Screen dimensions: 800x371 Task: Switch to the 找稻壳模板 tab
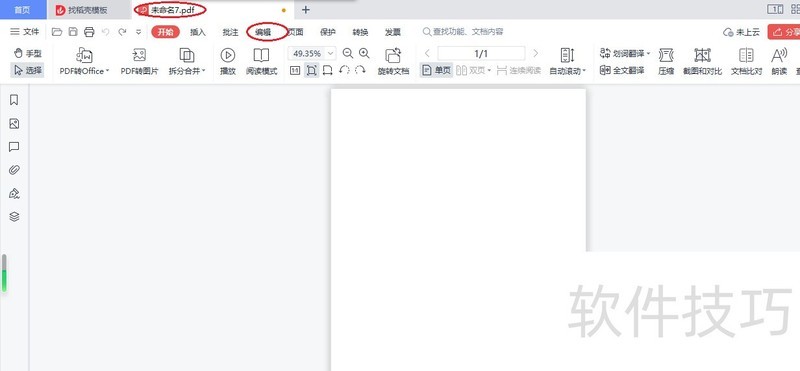point(88,10)
